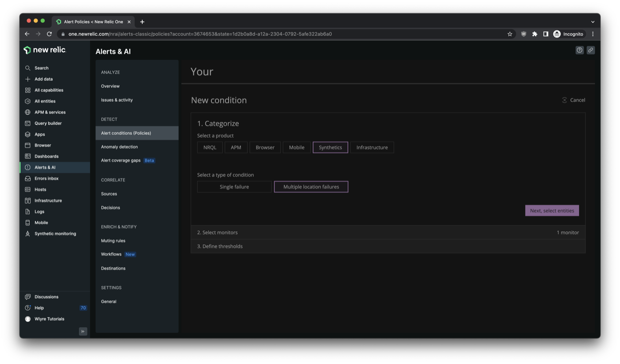Select the Synthetics product option
Screen dimensions: 620x364
pyautogui.click(x=330, y=147)
